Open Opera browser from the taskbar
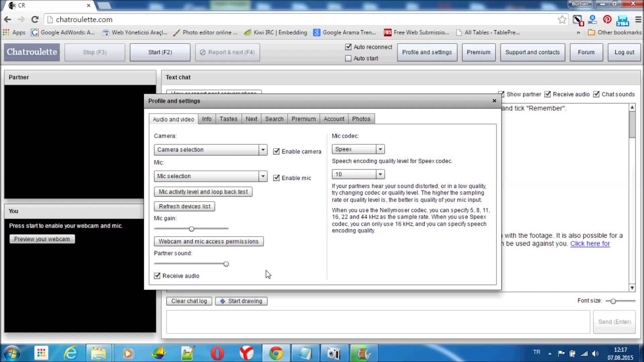644x362 pixels. pos(217,353)
